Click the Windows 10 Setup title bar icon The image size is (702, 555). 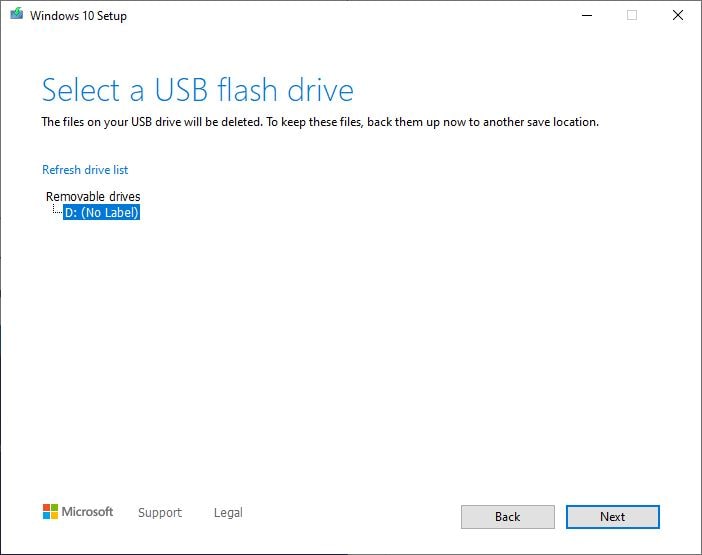point(16,16)
